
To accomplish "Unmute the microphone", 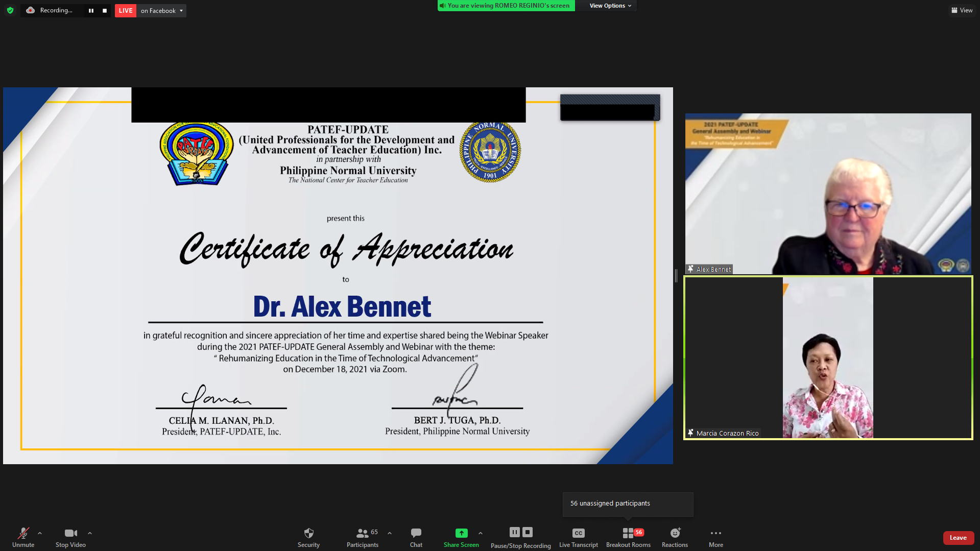I will point(23,537).
